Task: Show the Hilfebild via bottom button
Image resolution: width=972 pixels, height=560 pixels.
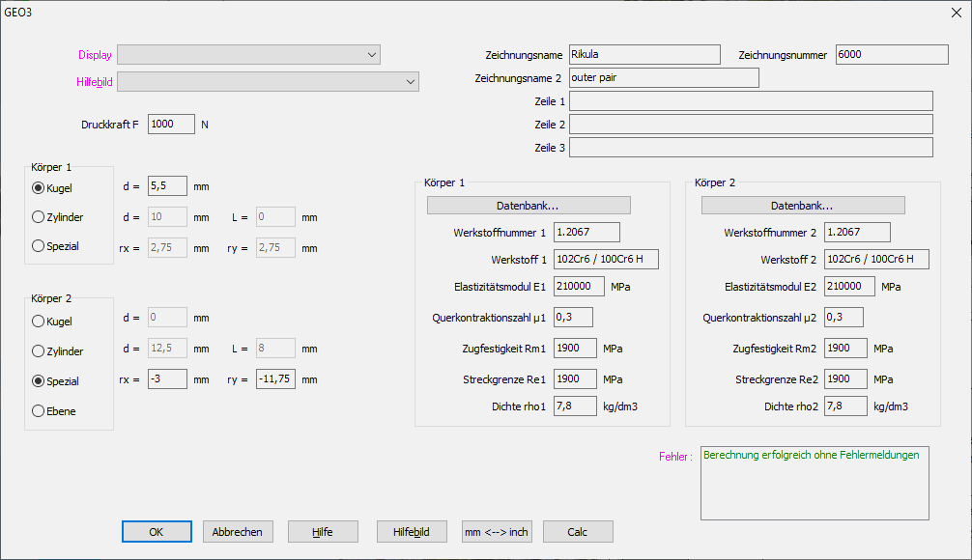Action: tap(412, 532)
